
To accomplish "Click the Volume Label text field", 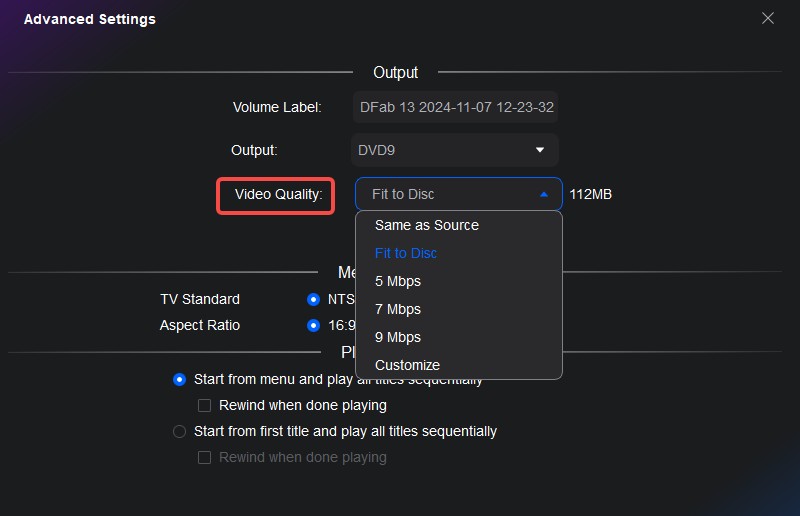I will [455, 107].
